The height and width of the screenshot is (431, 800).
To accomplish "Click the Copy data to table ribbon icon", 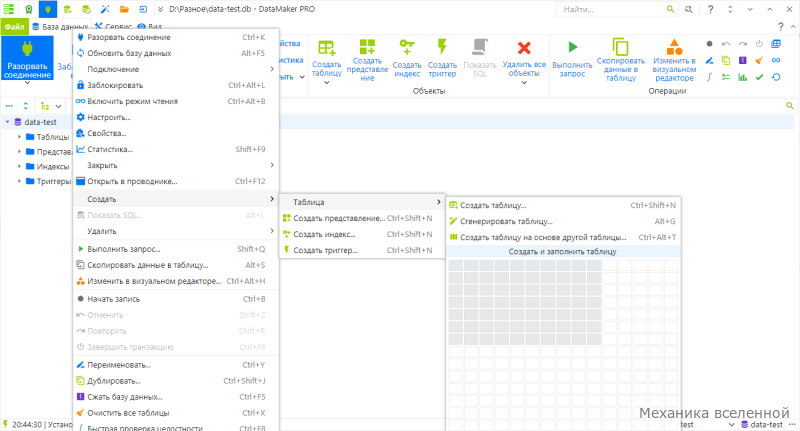I will click(x=620, y=47).
